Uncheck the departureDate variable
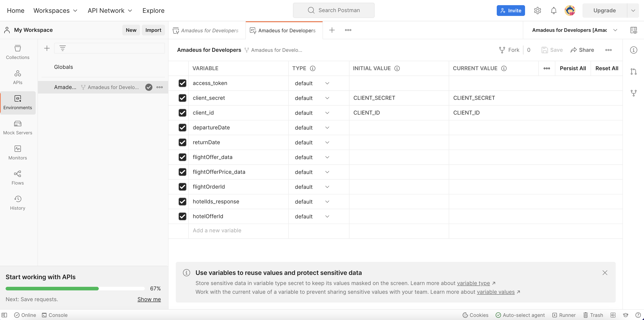The height and width of the screenshot is (320, 644). pyautogui.click(x=182, y=128)
